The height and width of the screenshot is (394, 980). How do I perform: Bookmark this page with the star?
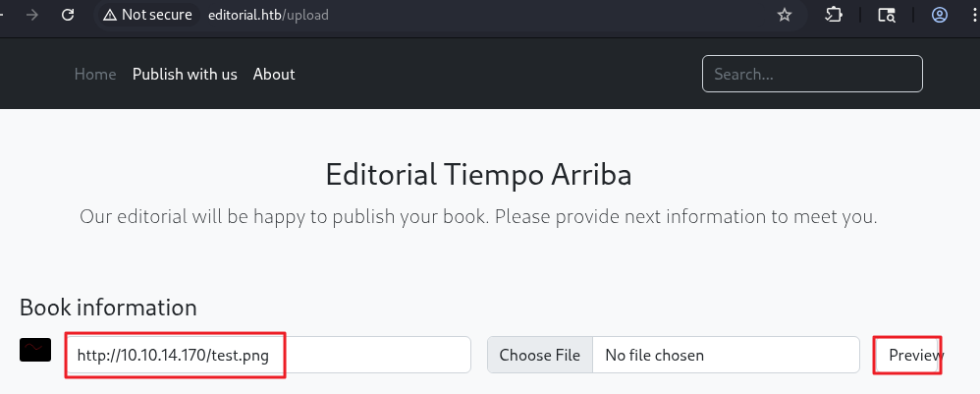click(785, 15)
